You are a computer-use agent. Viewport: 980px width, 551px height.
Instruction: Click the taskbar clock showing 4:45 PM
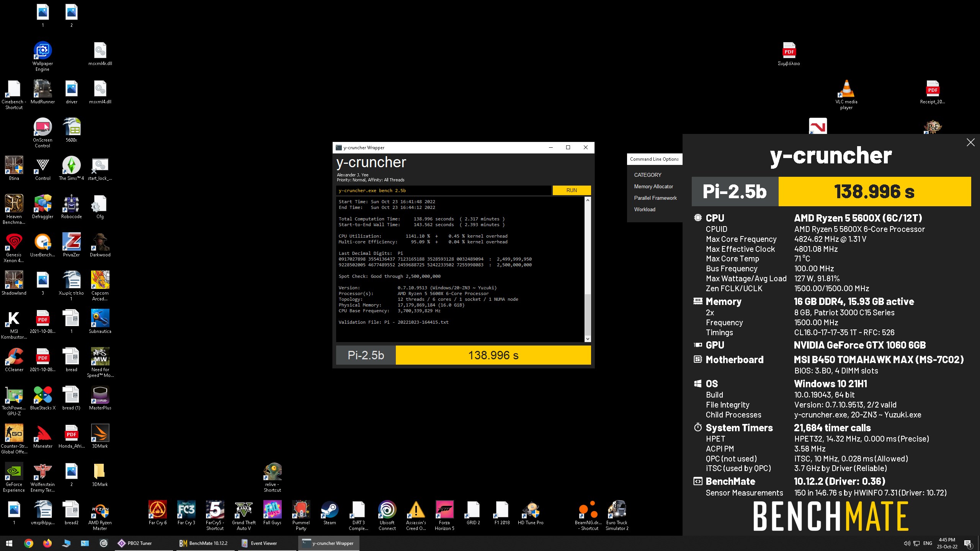pos(947,543)
